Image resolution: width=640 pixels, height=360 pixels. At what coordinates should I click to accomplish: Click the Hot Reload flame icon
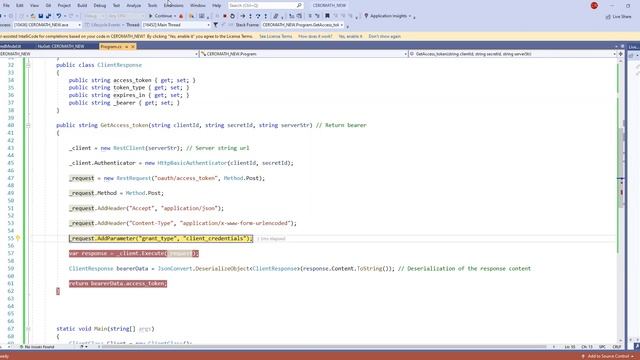tap(181, 16)
